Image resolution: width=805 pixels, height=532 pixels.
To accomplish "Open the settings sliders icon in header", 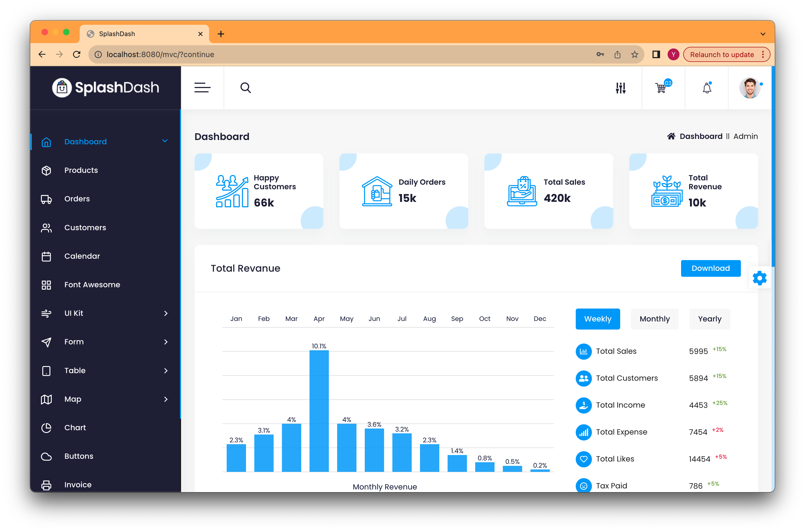I will [620, 88].
